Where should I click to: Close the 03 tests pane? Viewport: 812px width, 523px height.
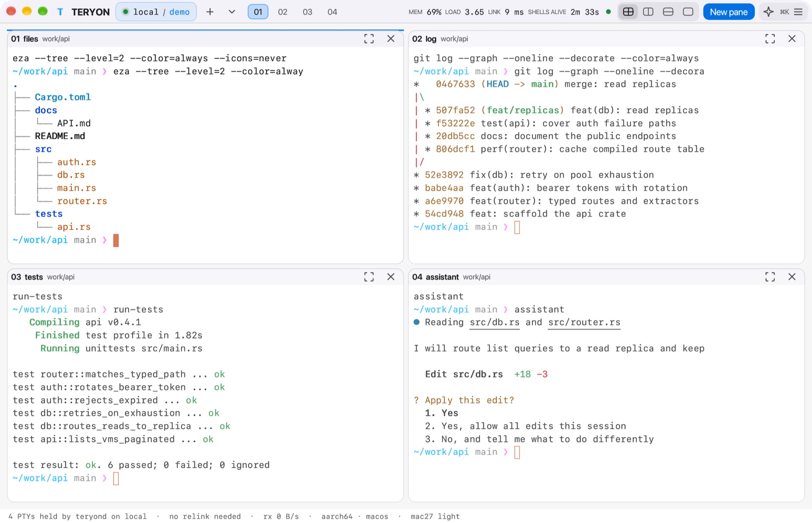coord(391,277)
